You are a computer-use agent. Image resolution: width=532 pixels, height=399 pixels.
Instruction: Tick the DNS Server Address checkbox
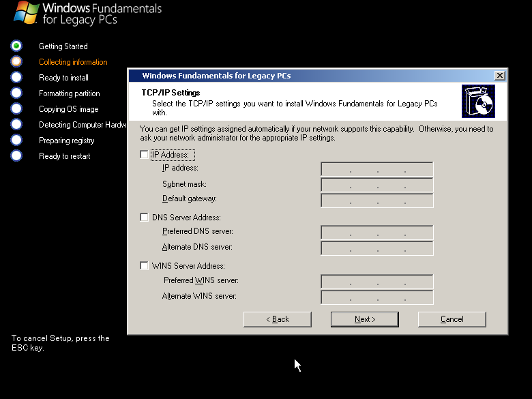144,217
